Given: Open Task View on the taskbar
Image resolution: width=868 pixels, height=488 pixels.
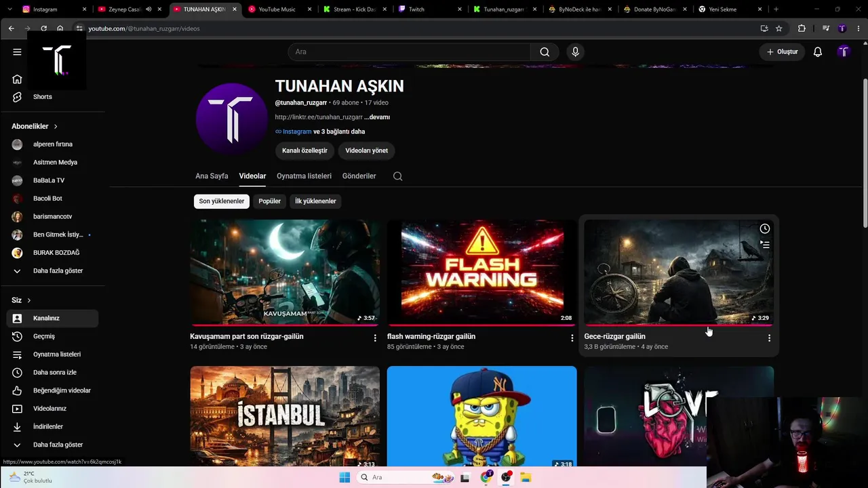Looking at the screenshot, I should pyautogui.click(x=465, y=477).
